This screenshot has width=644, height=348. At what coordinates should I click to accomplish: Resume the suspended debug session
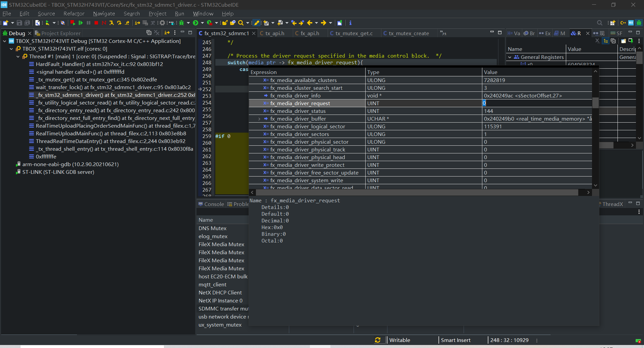tap(80, 23)
